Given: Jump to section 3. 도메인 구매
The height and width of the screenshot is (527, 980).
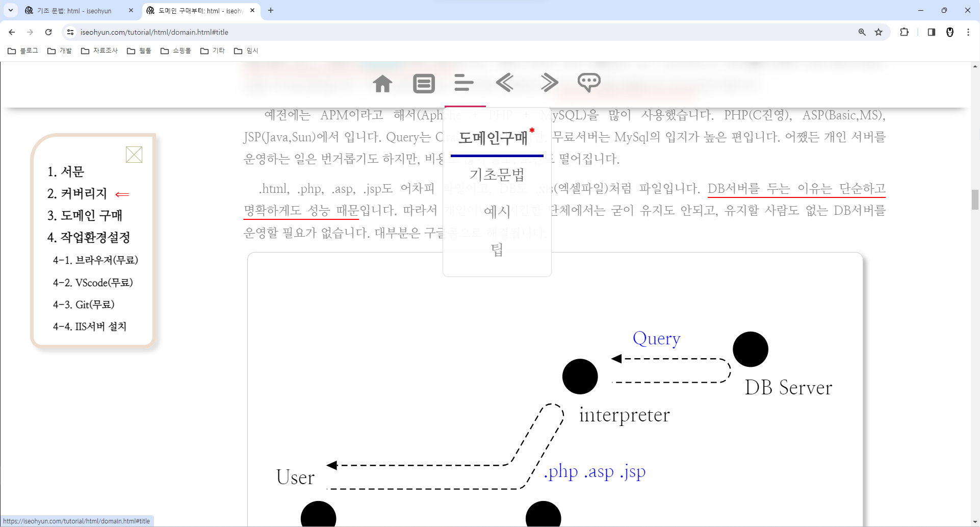Looking at the screenshot, I should 85,215.
